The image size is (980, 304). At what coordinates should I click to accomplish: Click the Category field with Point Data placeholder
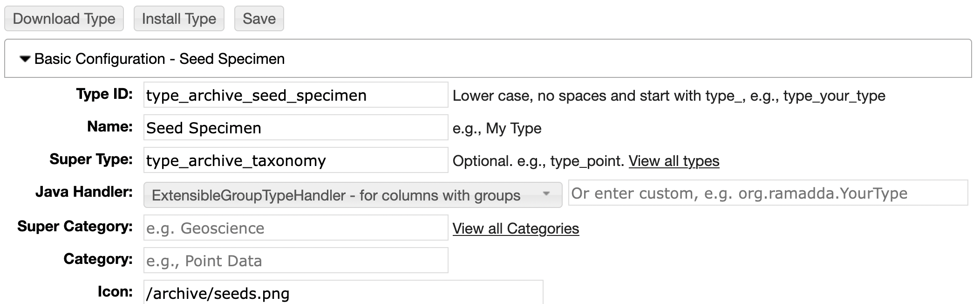[x=295, y=261]
